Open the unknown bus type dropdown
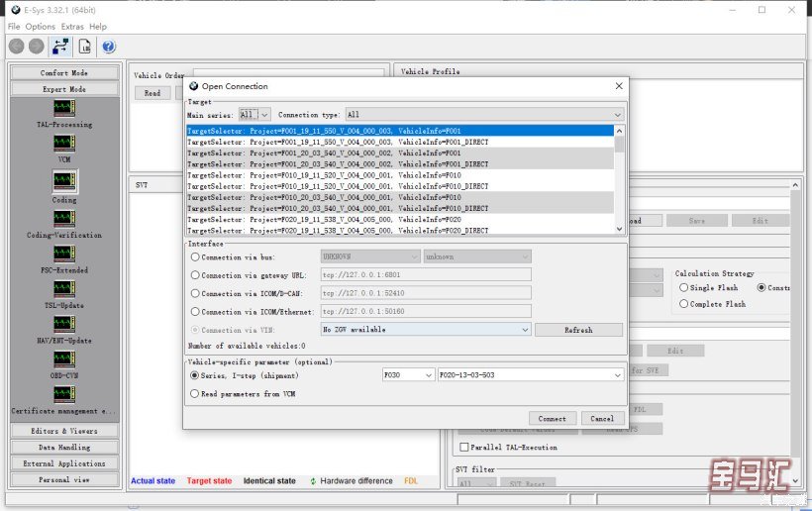 click(477, 256)
